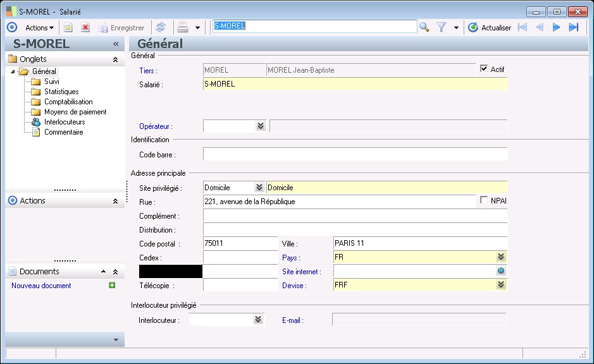
Task: Click the print icon in toolbar
Action: tap(183, 27)
